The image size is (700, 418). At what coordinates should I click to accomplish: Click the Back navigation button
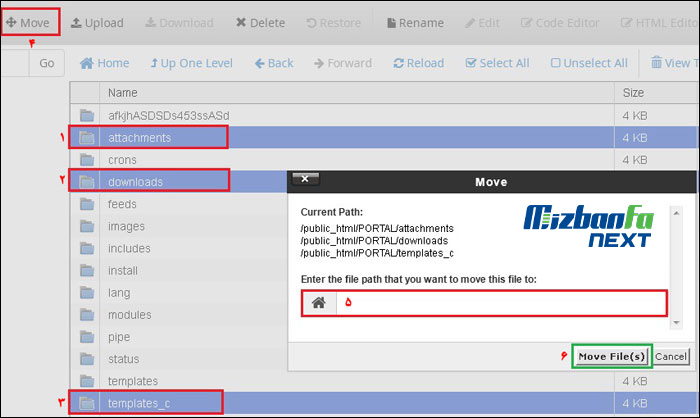(273, 63)
